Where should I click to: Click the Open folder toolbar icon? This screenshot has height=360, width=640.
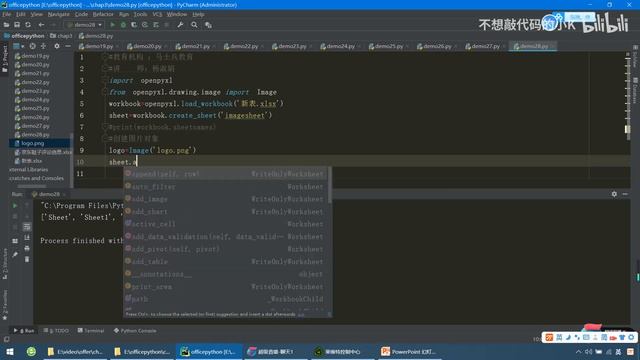(x=6, y=25)
